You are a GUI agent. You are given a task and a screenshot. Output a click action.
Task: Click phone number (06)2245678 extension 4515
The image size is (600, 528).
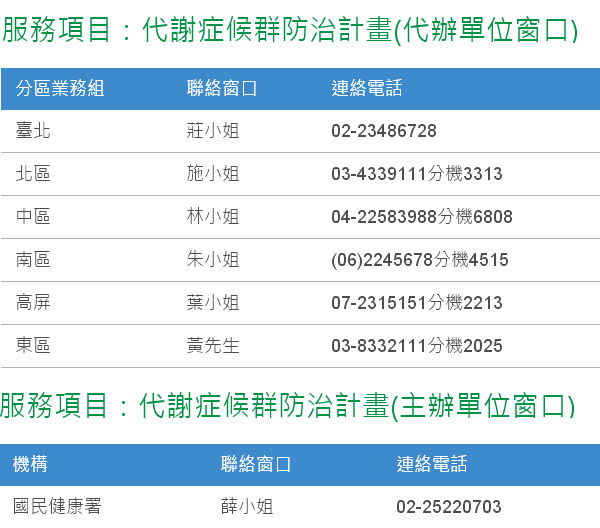click(419, 260)
